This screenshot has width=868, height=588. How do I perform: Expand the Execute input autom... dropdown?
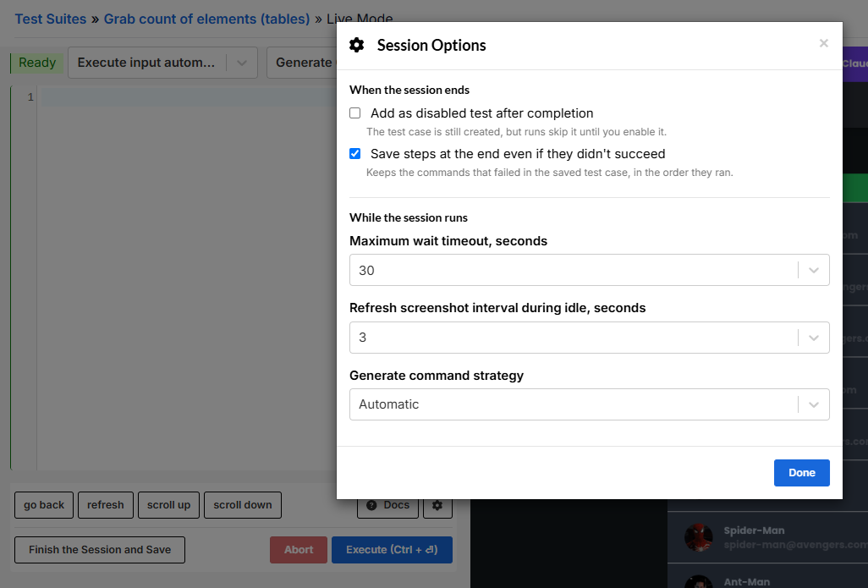tap(162, 63)
